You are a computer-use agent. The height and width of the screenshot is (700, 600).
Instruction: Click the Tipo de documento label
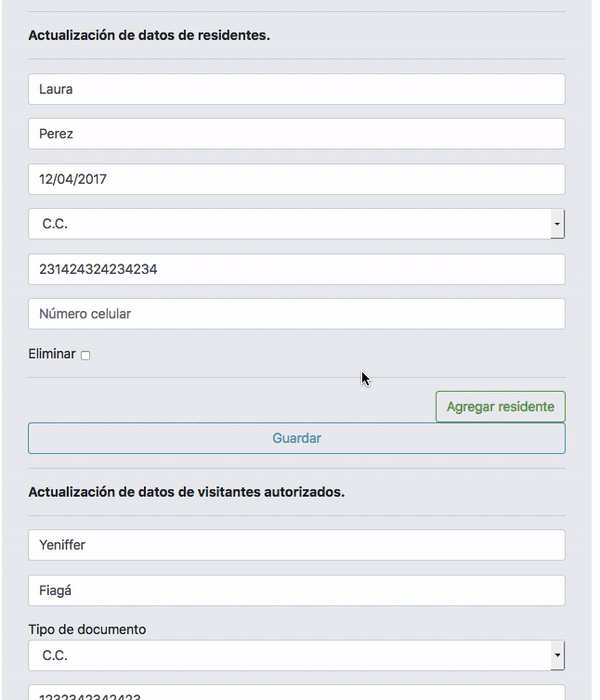pos(87,630)
